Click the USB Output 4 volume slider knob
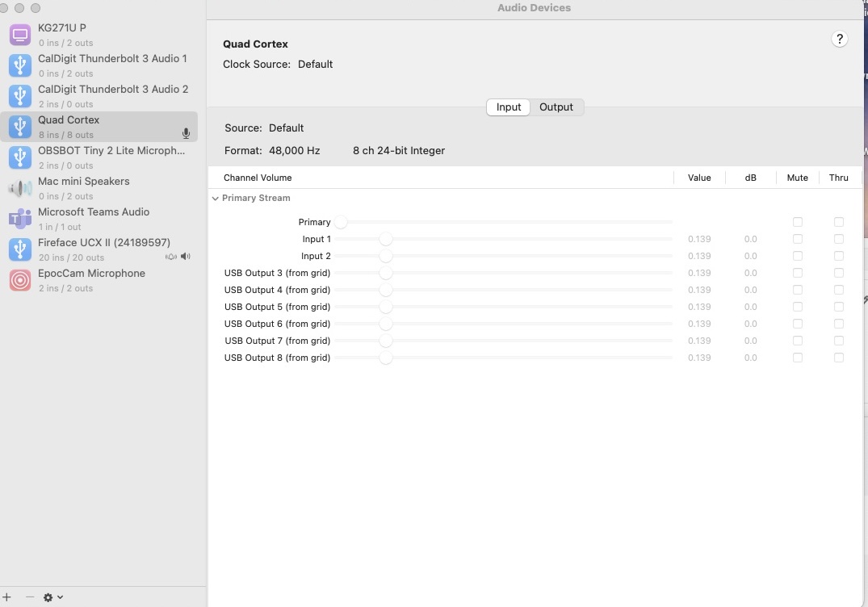Image resolution: width=868 pixels, height=607 pixels. click(386, 290)
